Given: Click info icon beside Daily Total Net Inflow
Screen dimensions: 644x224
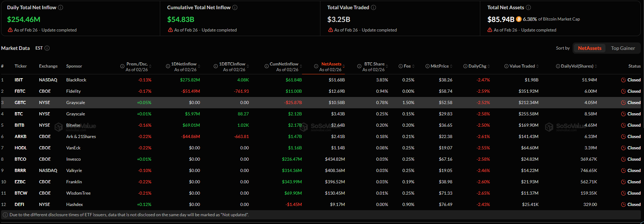Looking at the screenshot, I should tap(60, 7).
